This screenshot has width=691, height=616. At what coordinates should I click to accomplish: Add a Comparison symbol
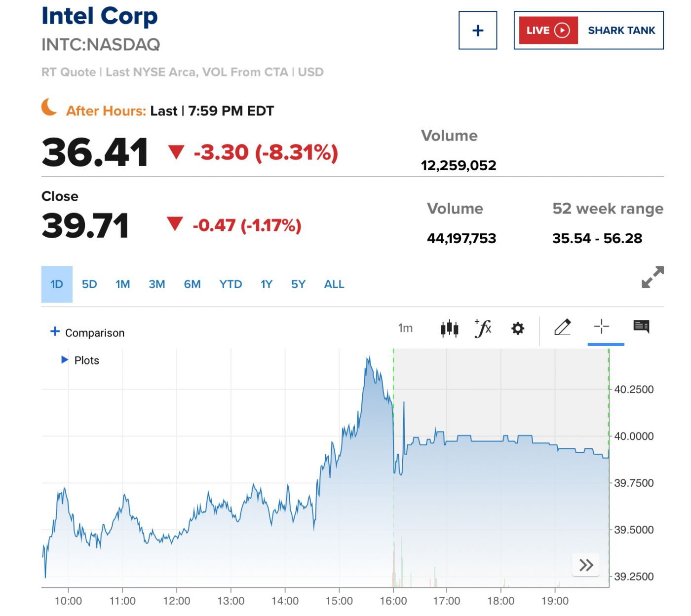[87, 332]
